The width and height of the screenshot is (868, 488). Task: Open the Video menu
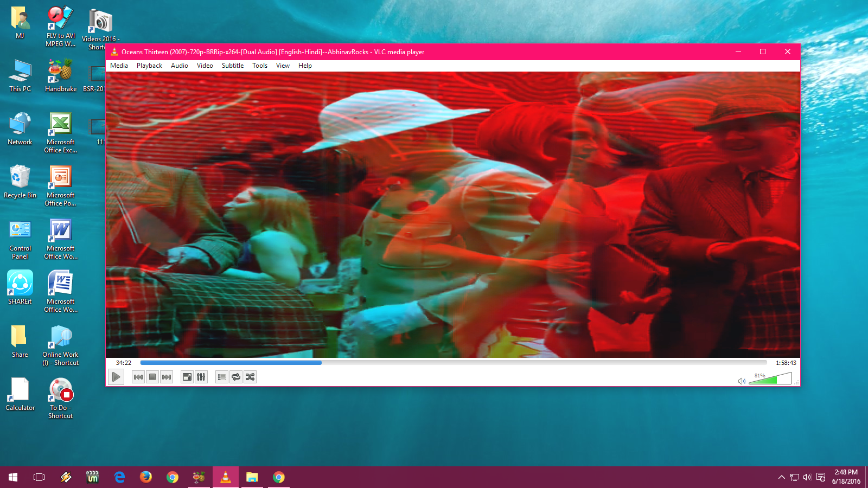205,66
